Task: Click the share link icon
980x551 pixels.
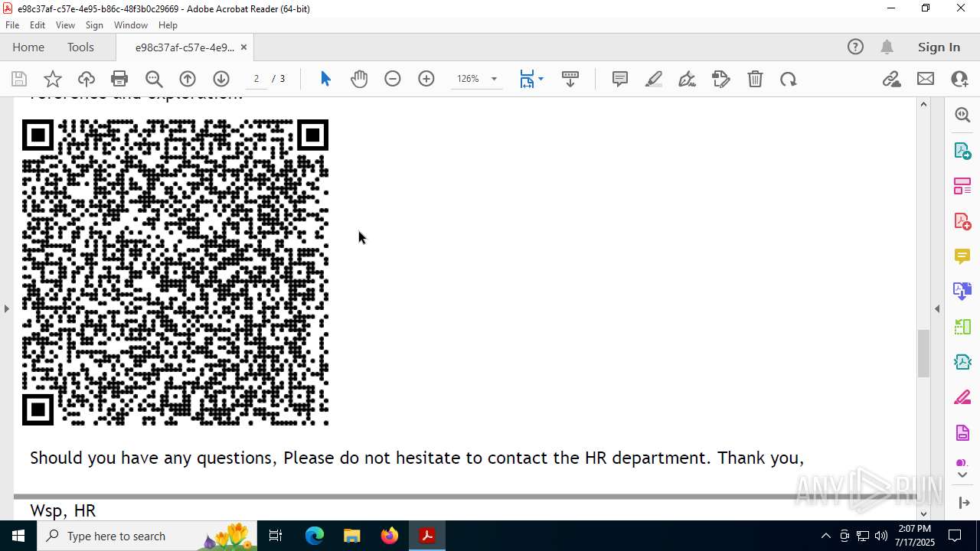Action: (892, 79)
